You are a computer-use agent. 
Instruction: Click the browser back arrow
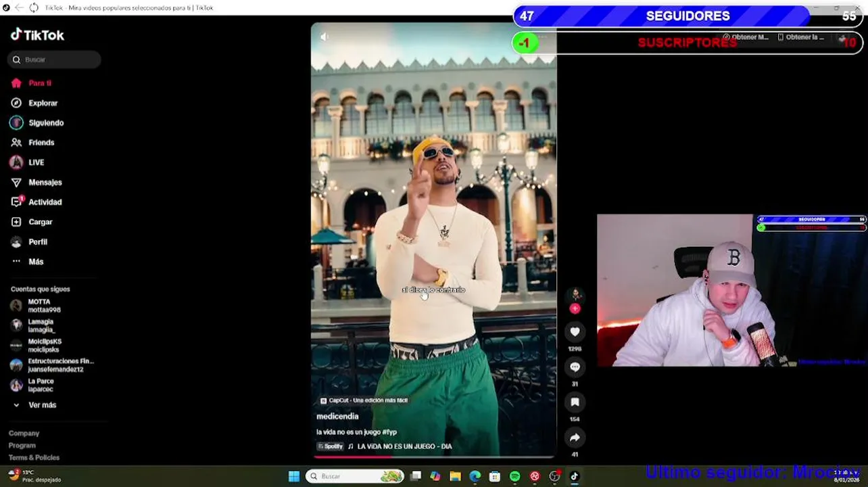tap(19, 7)
